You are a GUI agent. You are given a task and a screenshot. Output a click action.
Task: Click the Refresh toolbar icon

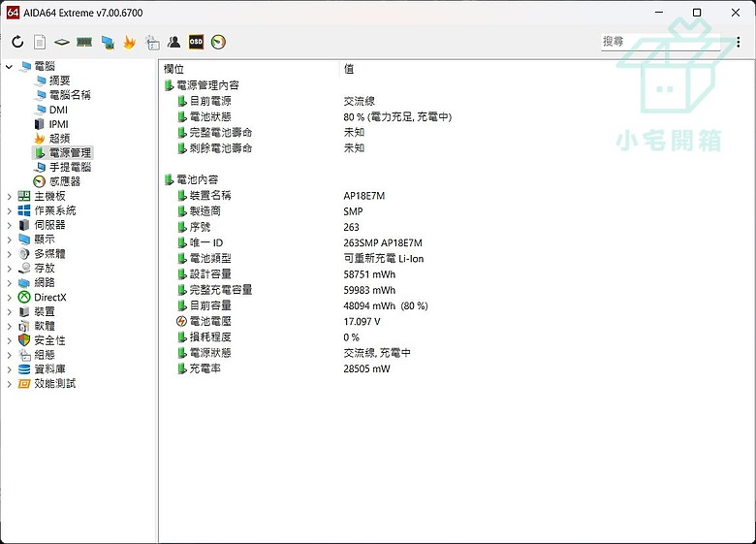[17, 42]
